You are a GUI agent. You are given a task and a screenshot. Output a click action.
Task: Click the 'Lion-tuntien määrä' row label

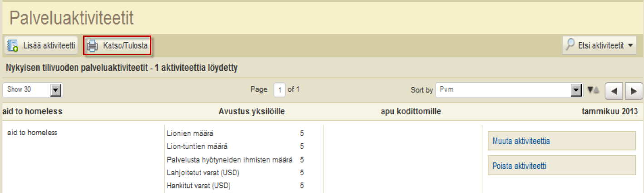pyautogui.click(x=197, y=146)
